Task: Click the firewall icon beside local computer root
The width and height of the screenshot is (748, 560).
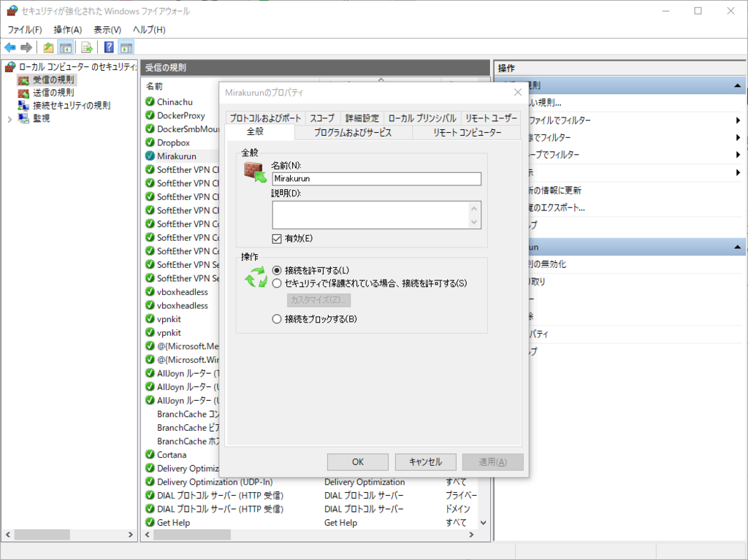Action: [10, 66]
